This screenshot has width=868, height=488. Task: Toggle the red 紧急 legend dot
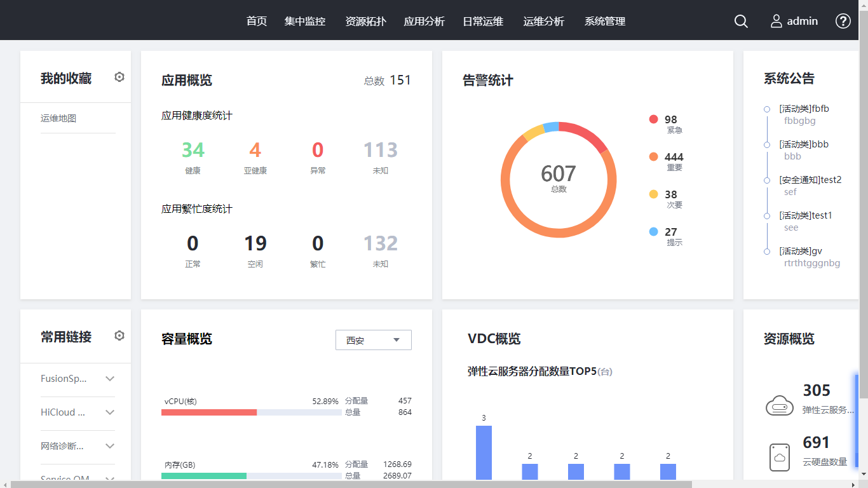653,119
